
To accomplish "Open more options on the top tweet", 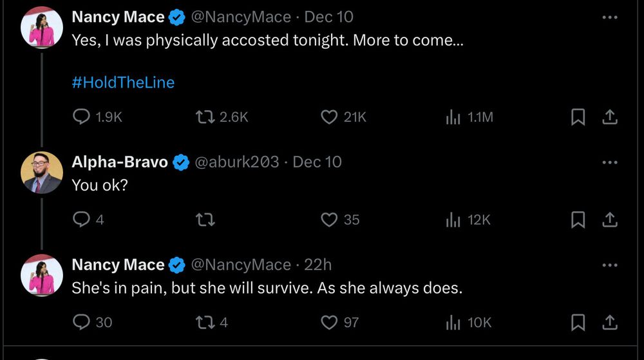I will [x=609, y=17].
